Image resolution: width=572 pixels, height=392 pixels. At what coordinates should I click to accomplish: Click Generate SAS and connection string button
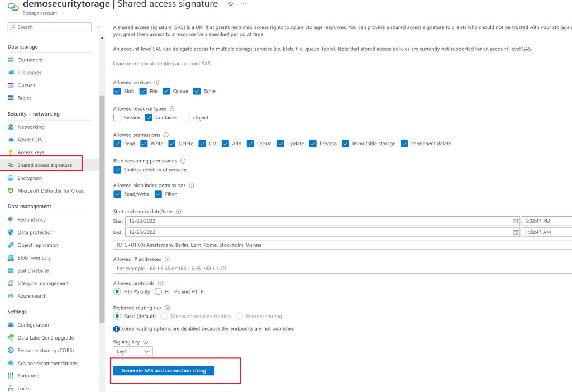[x=164, y=370]
